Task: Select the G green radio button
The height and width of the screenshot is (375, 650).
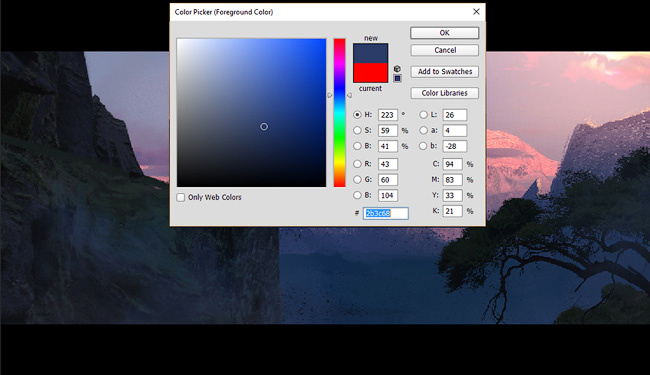Action: pos(357,179)
